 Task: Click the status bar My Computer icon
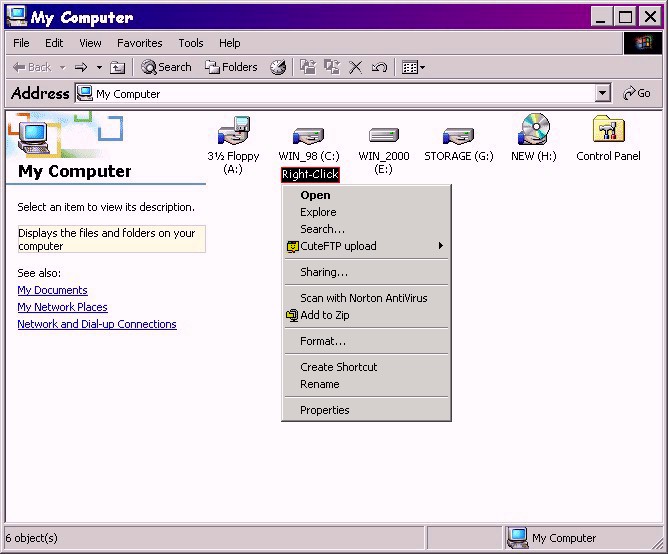(x=517, y=538)
